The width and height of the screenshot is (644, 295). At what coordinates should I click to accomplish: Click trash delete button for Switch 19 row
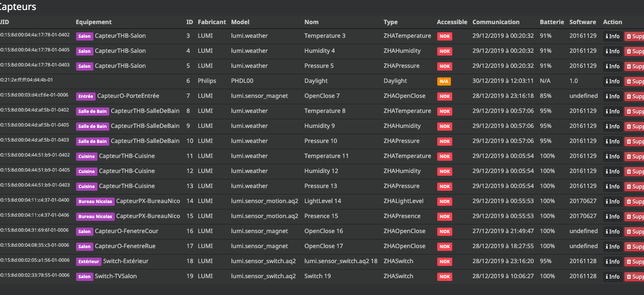pos(634,277)
